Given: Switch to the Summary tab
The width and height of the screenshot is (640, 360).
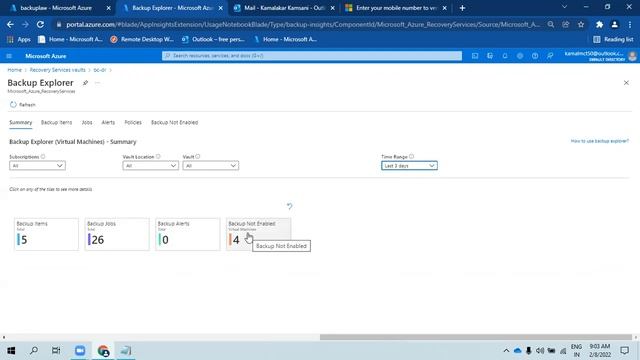Looking at the screenshot, I should [x=20, y=122].
